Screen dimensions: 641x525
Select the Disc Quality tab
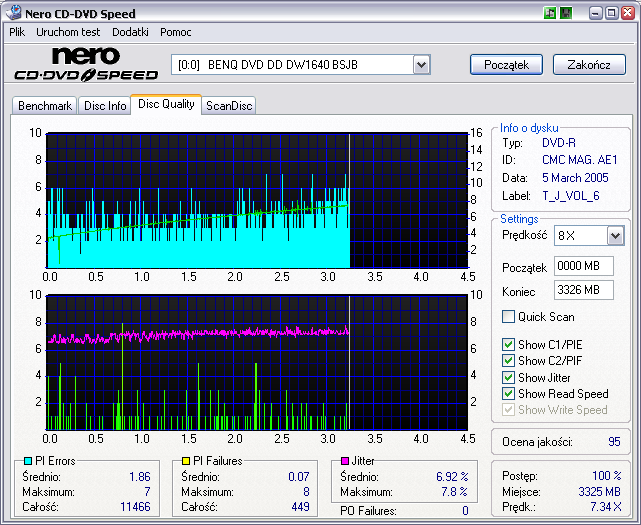pyautogui.click(x=166, y=104)
